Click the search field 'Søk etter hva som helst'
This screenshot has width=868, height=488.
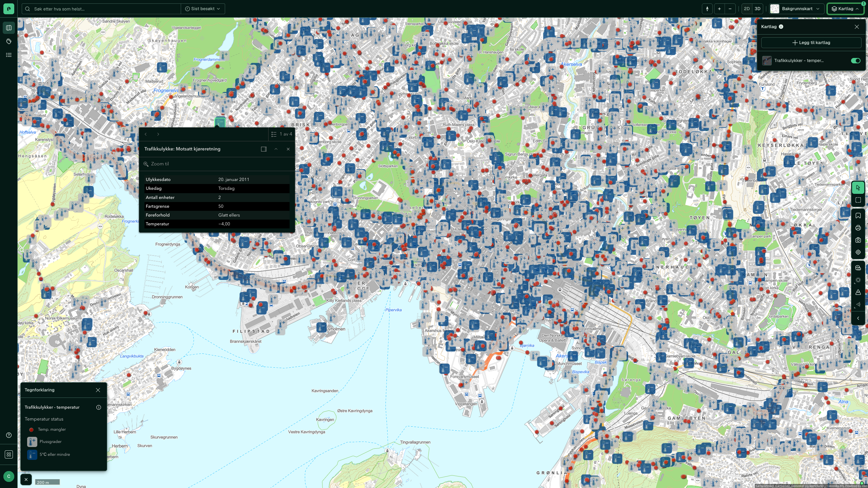[102, 9]
